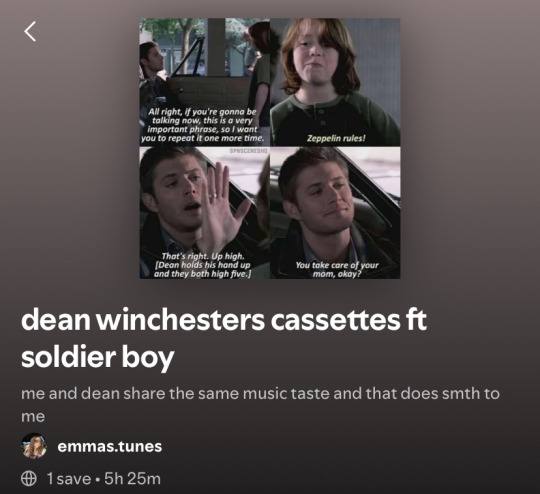This screenshot has height=494, width=540.
Task: Click the 'Zeppelin rules!' caption
Action: [x=336, y=138]
